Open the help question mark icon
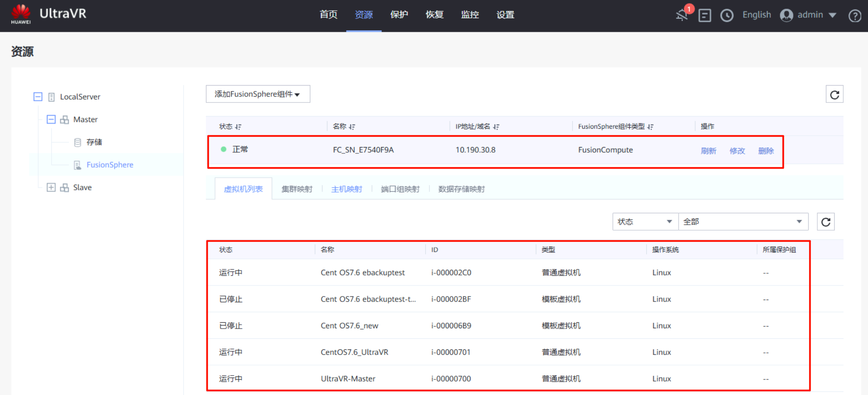Viewport: 868px width, 395px height. (x=854, y=16)
